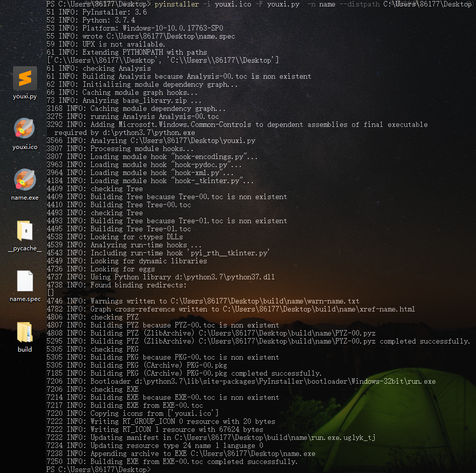This screenshot has height=473, width=476.
Task: Click the 'Appending archive to EXE' line
Action: [181, 453]
